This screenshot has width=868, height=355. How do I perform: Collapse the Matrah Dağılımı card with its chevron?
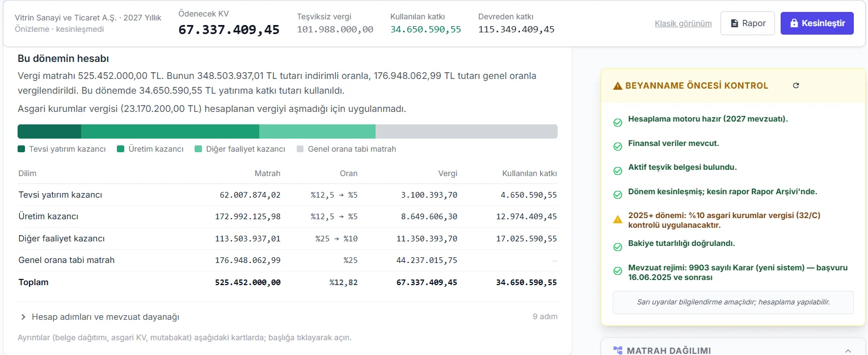[848, 350]
